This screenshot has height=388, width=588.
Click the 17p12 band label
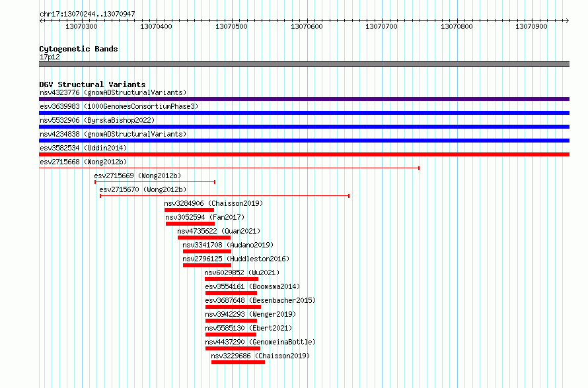(x=50, y=57)
